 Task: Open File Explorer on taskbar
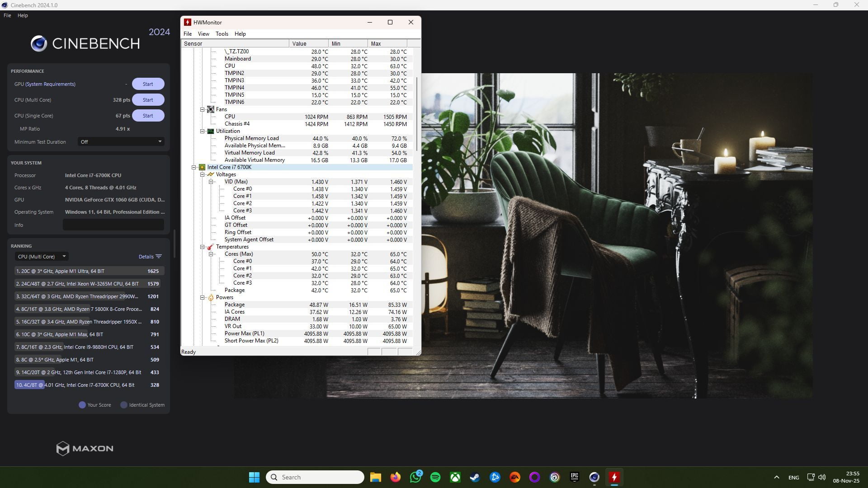click(x=376, y=477)
